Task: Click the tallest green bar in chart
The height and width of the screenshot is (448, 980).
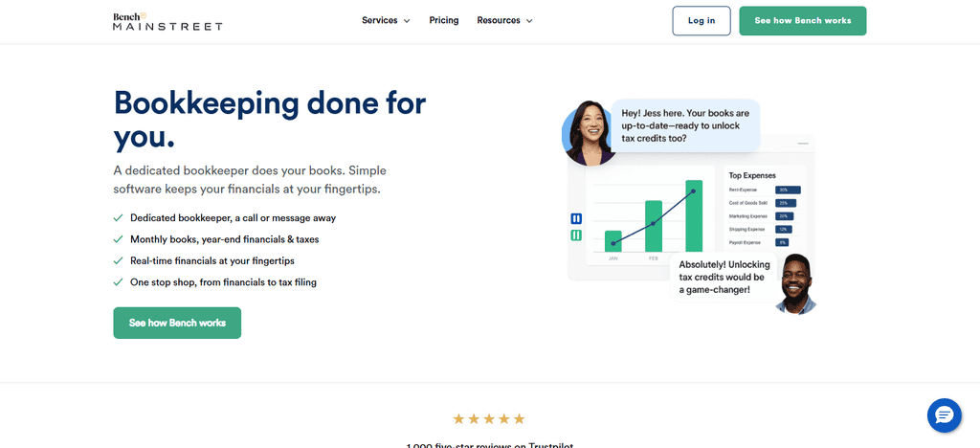Action: [694, 215]
